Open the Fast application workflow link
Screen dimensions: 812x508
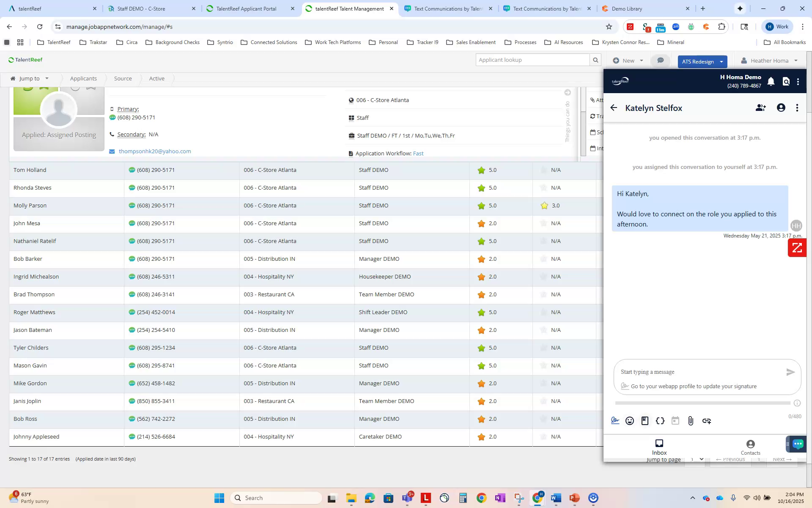418,153
